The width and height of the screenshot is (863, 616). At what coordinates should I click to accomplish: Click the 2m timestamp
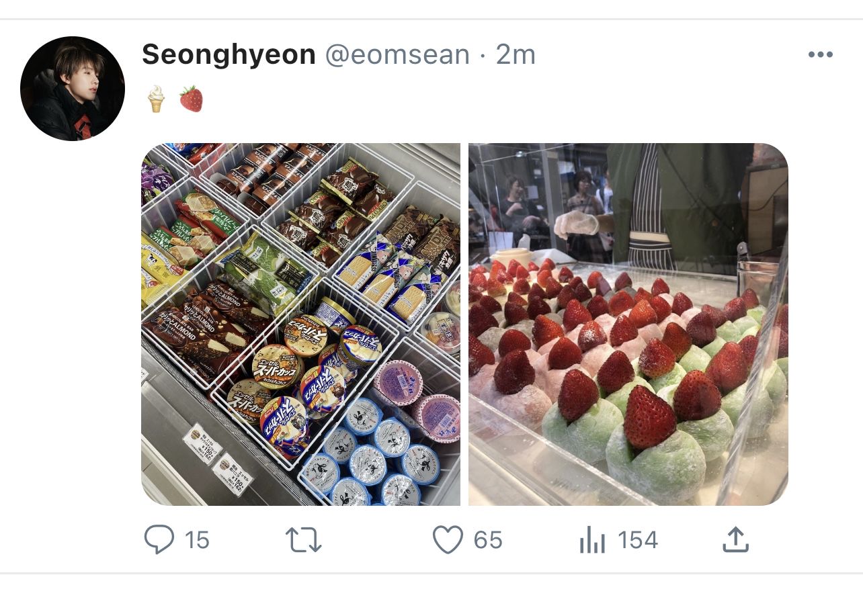(516, 55)
